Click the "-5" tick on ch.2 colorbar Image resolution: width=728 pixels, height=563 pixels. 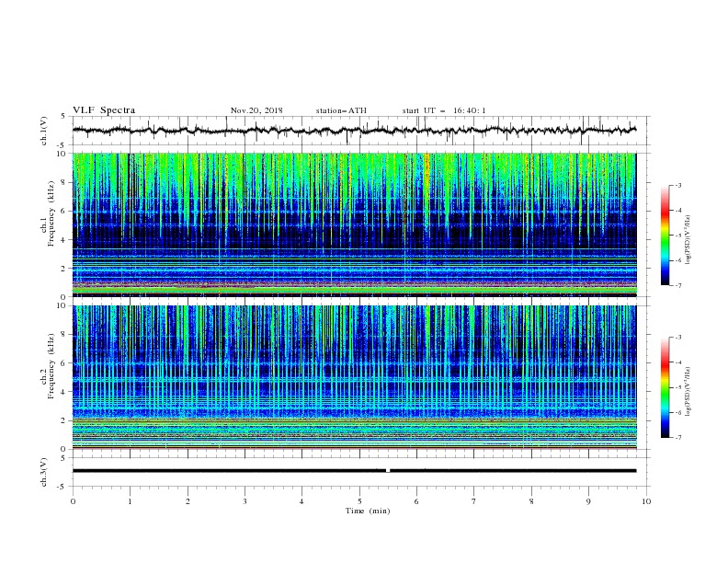pos(678,387)
